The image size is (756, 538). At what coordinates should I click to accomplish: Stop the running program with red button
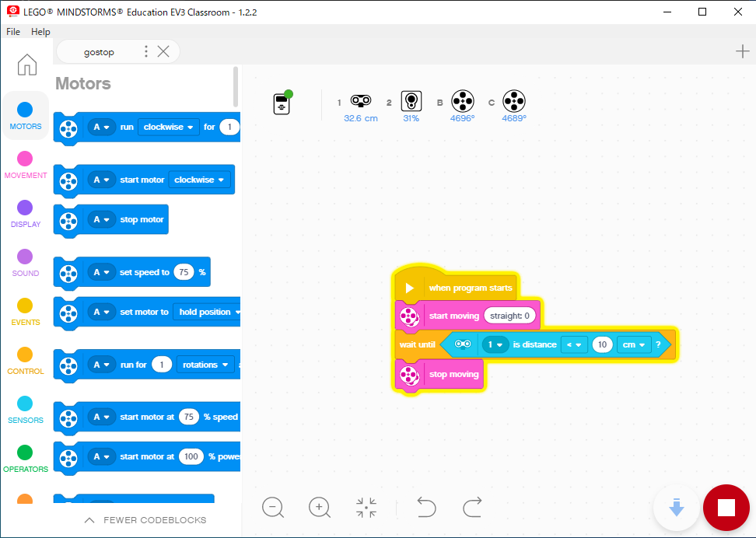click(726, 508)
